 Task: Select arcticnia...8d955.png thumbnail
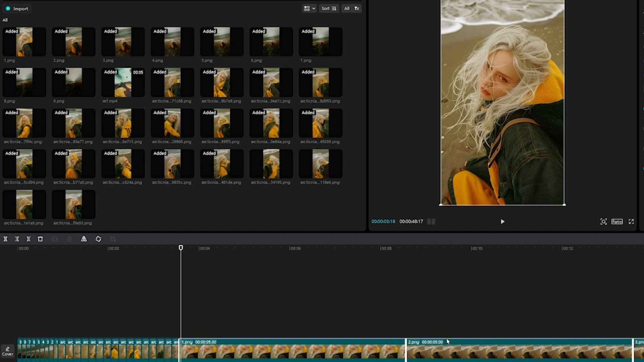[321, 82]
